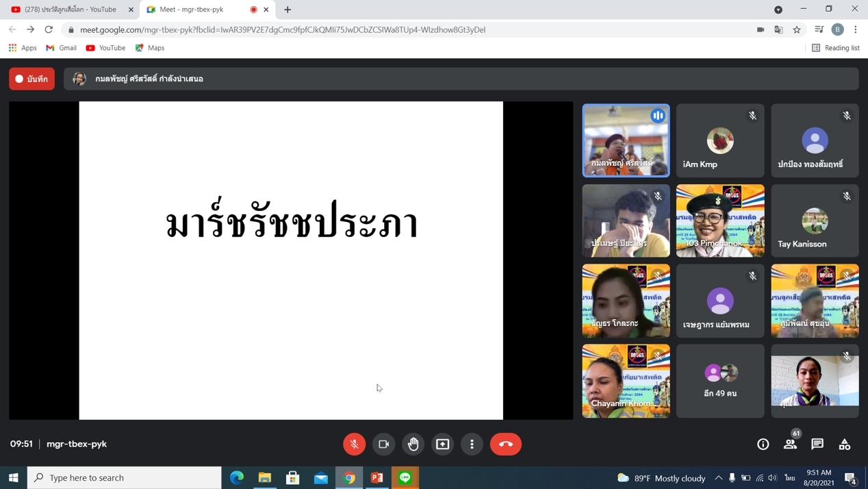The height and width of the screenshot is (489, 868).
Task: Bookmark this page with star icon
Action: tap(797, 29)
